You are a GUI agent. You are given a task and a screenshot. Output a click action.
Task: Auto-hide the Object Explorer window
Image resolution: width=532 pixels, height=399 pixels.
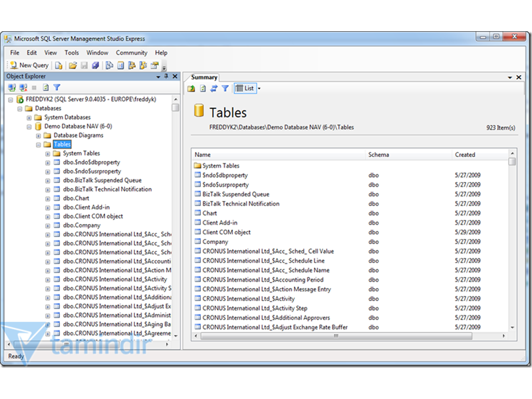[166, 75]
